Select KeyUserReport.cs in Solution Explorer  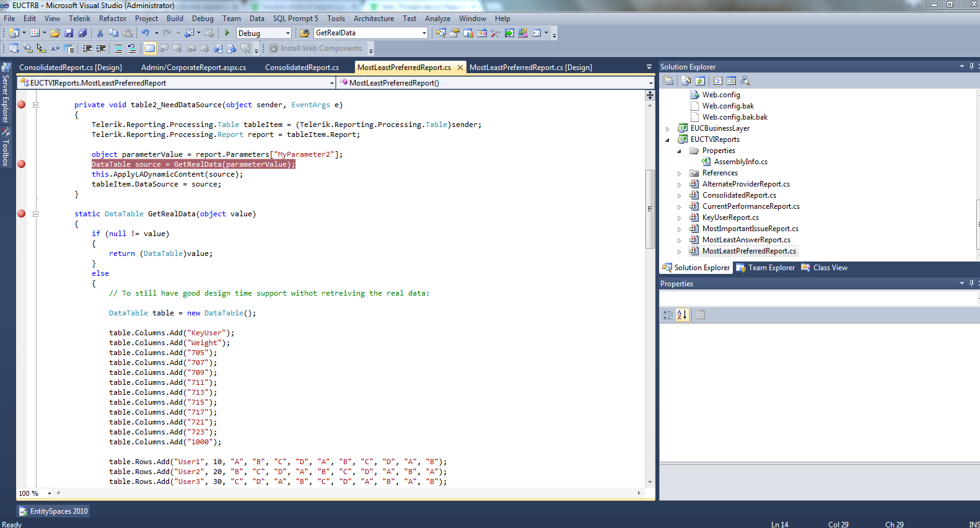(730, 218)
